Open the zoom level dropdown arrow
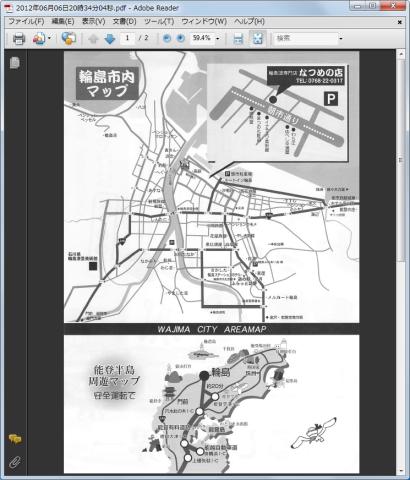This screenshot has width=410, height=480. (218, 39)
